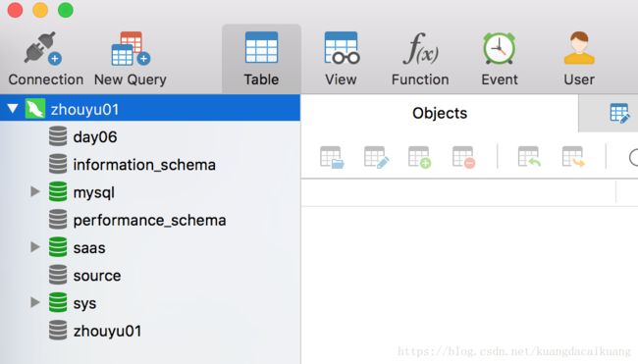The width and height of the screenshot is (638, 364).
Task: Click the Delete Table red minus icon
Action: (463, 157)
